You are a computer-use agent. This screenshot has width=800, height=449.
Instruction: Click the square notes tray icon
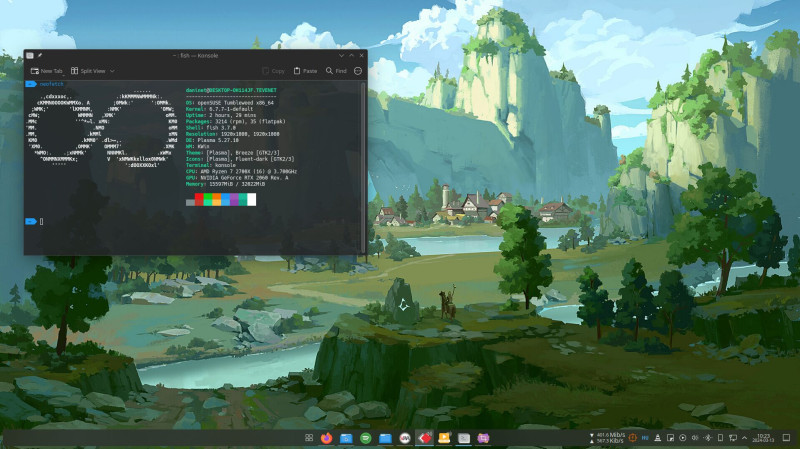coord(670,438)
